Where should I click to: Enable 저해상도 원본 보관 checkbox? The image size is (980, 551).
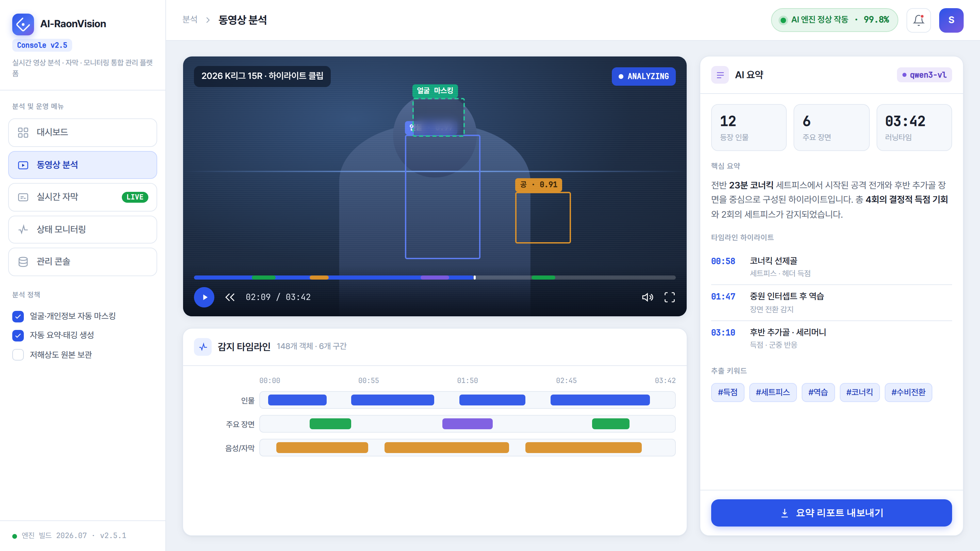(x=18, y=355)
